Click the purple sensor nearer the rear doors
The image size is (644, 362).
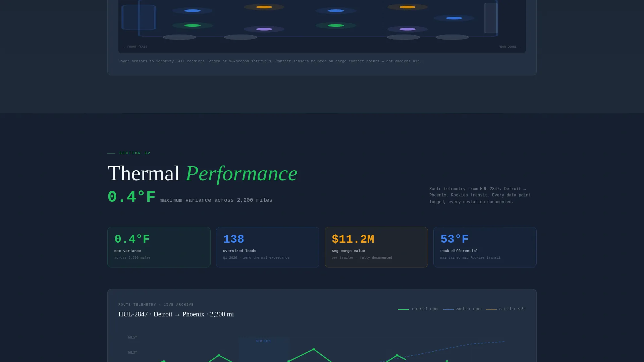click(x=407, y=29)
